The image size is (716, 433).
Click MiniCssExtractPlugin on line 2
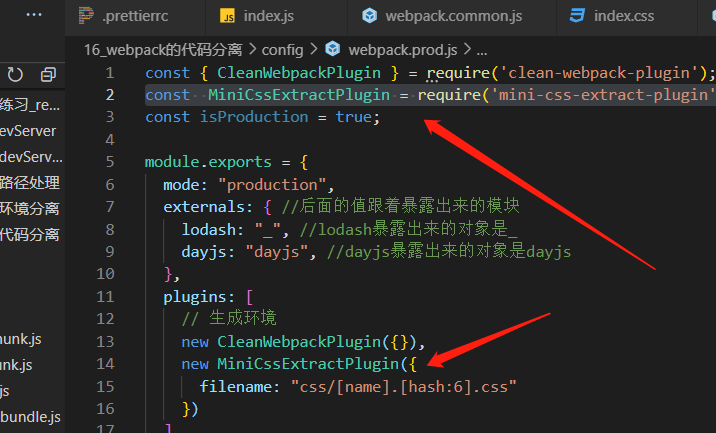coord(299,95)
